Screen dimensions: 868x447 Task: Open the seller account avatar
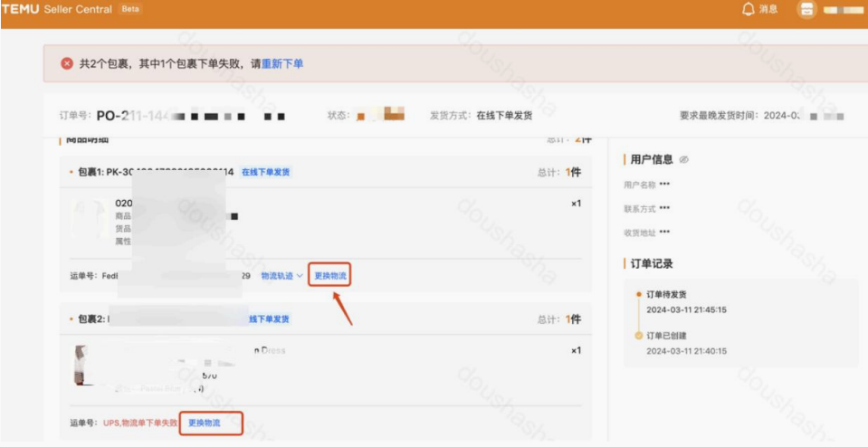tap(806, 9)
